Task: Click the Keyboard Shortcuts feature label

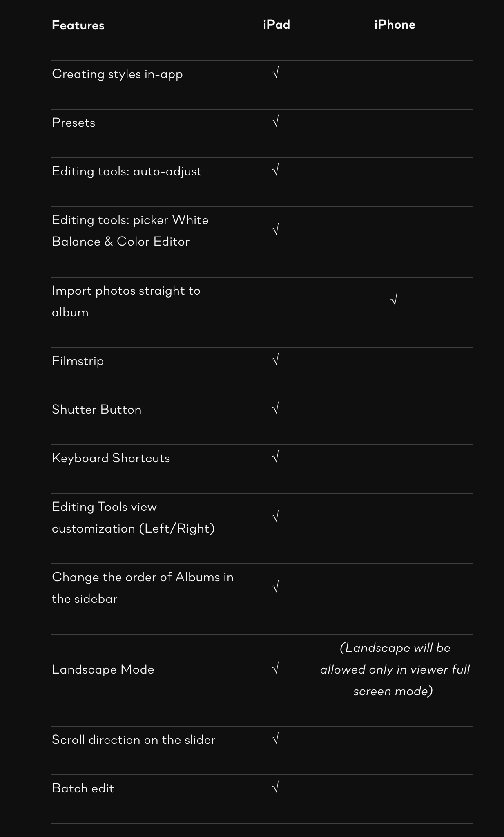Action: 111,458
